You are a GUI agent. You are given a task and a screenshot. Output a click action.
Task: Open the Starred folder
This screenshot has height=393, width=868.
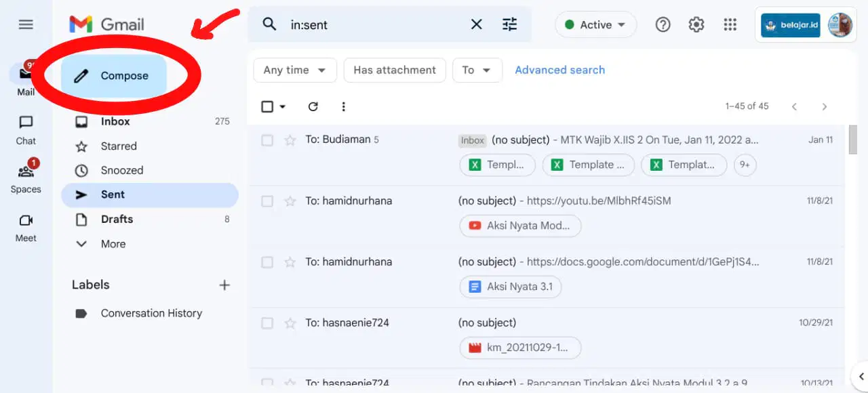[x=150, y=146]
